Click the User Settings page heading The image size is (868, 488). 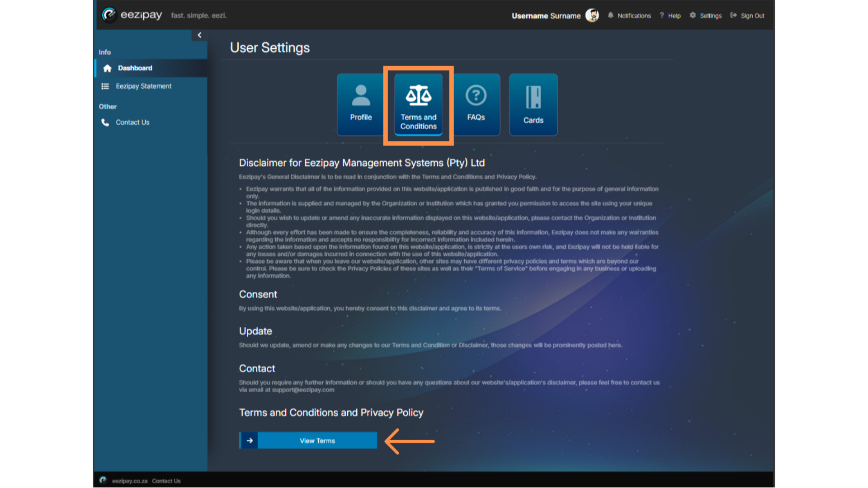click(270, 48)
